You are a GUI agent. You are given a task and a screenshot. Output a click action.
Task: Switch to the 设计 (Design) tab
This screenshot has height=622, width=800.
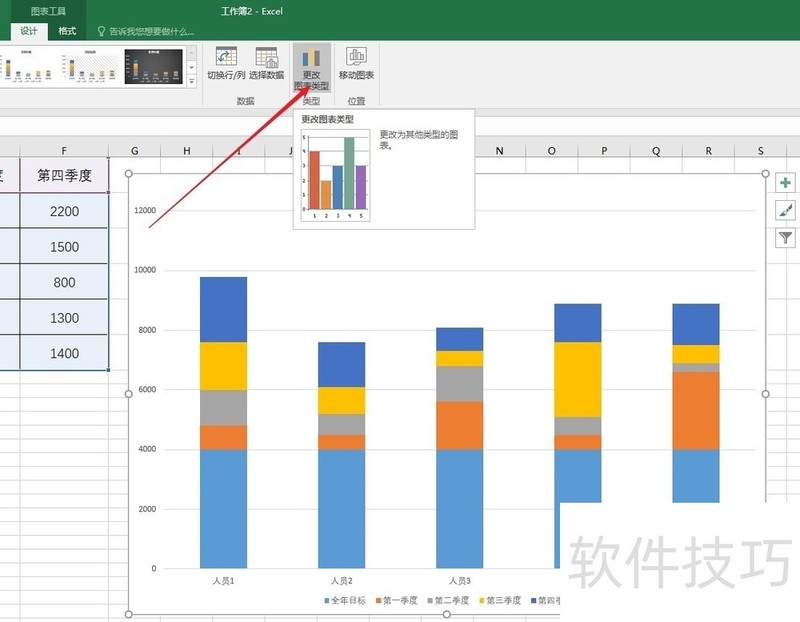(29, 31)
